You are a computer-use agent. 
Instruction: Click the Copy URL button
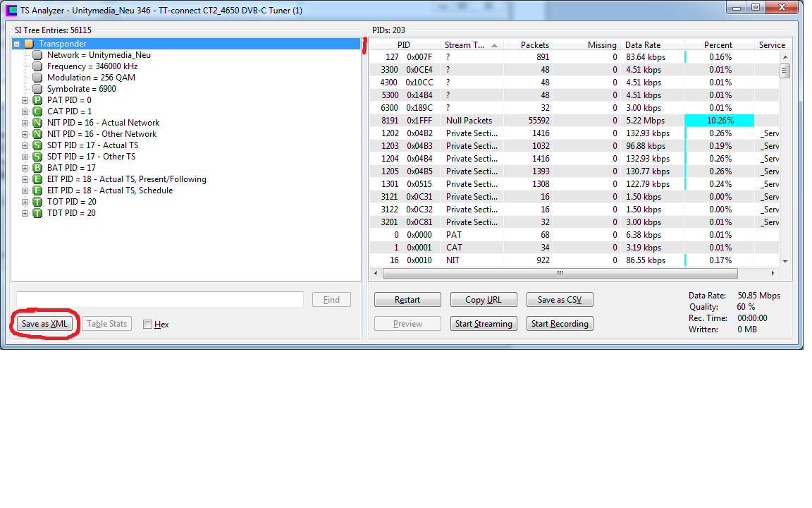(x=484, y=300)
